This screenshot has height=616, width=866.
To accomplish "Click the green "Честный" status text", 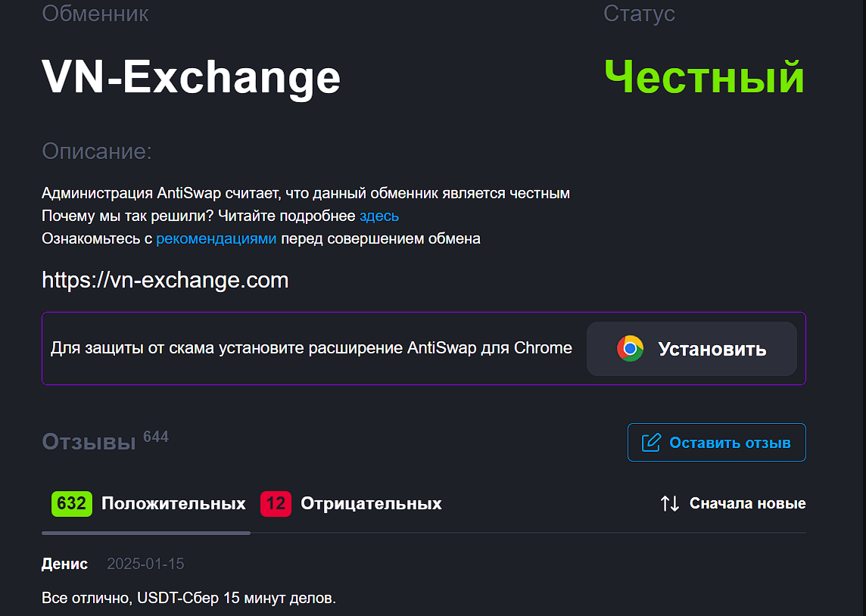I will tap(704, 76).
